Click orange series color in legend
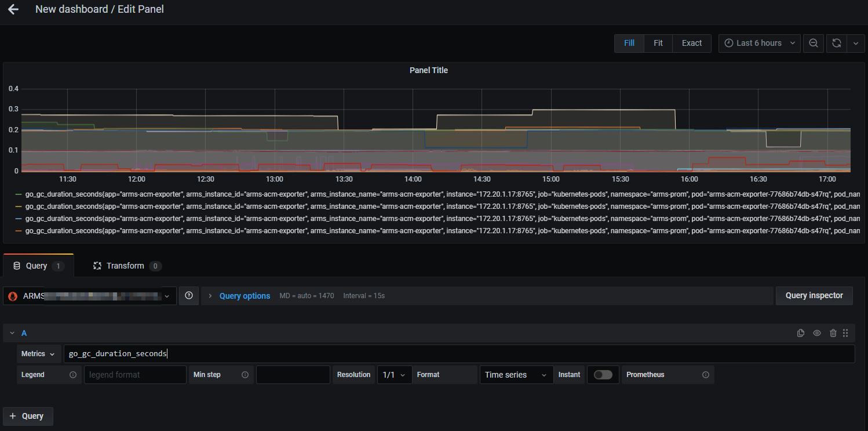868x431 pixels. (x=18, y=230)
